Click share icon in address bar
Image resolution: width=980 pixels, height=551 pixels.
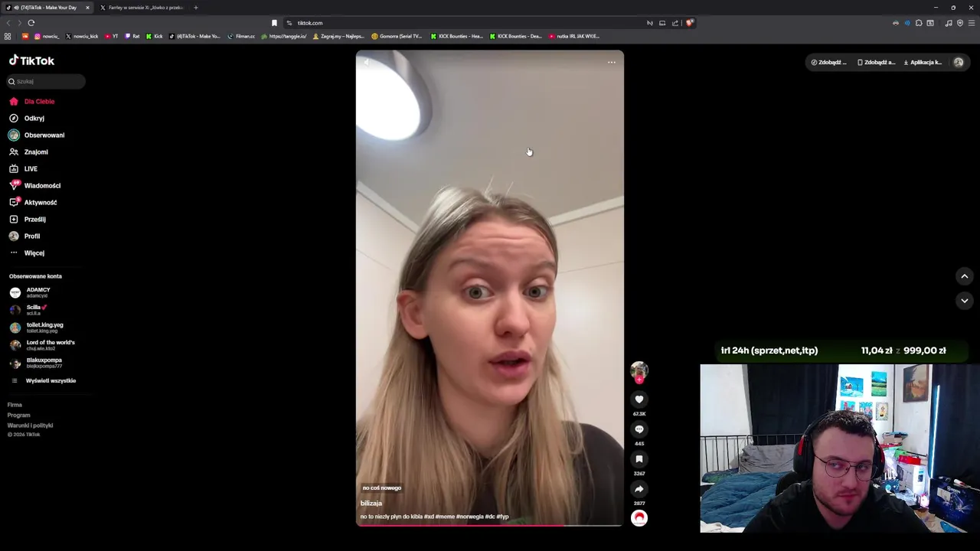675,23
